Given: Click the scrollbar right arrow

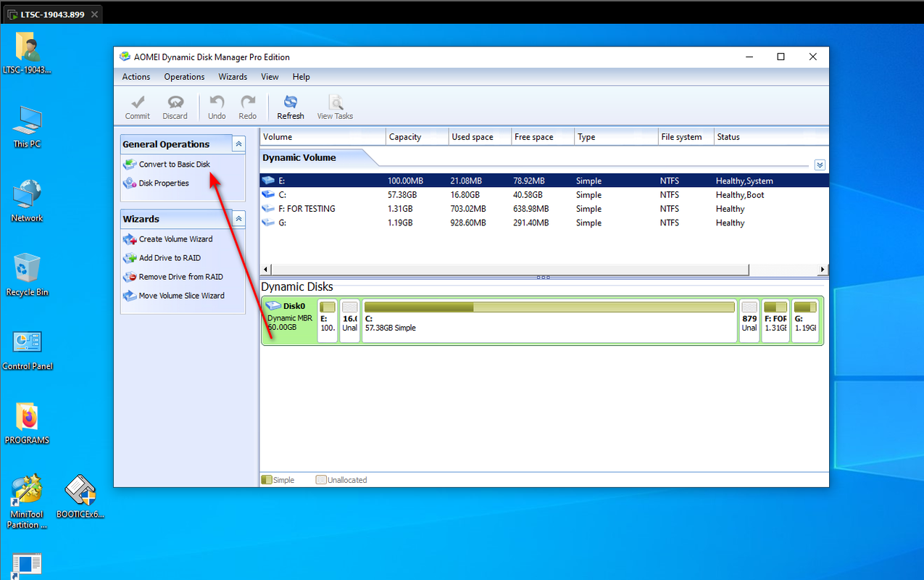Looking at the screenshot, I should 823,269.
